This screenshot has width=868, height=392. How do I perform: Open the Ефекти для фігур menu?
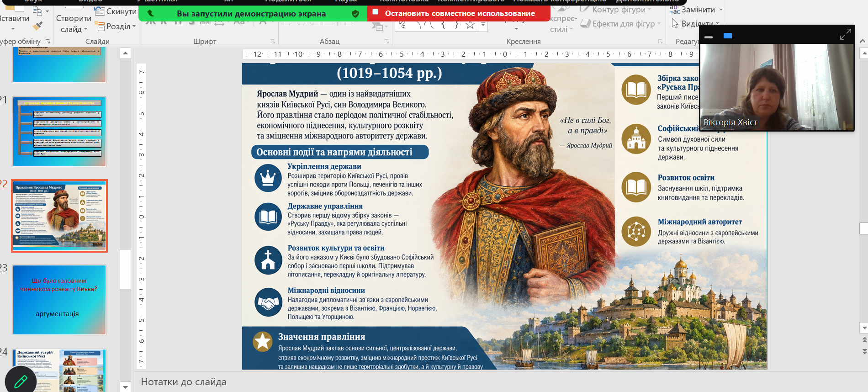point(620,24)
